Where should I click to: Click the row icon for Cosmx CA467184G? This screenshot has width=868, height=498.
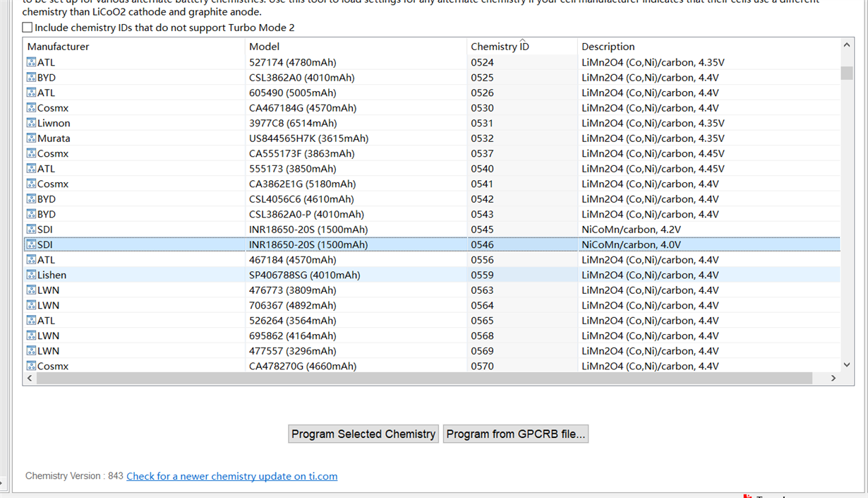tap(31, 108)
